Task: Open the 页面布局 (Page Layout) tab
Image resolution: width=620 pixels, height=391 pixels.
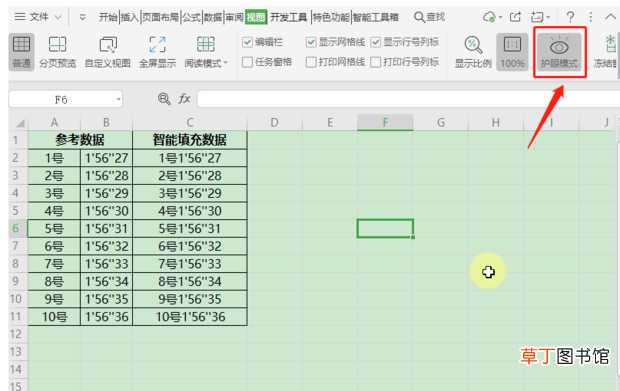Action: 160,17
